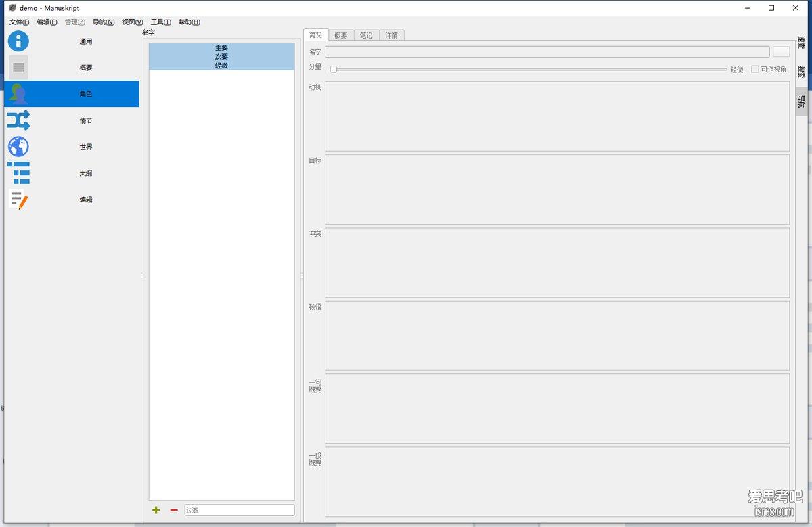Click the 名字 name input field
This screenshot has height=527, width=812.
547,51
